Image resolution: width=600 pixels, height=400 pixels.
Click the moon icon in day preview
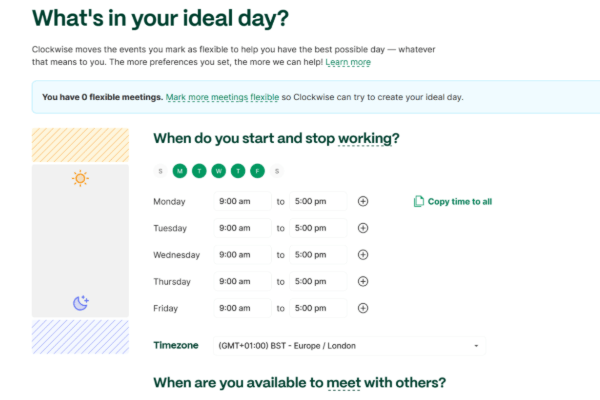[x=80, y=303]
